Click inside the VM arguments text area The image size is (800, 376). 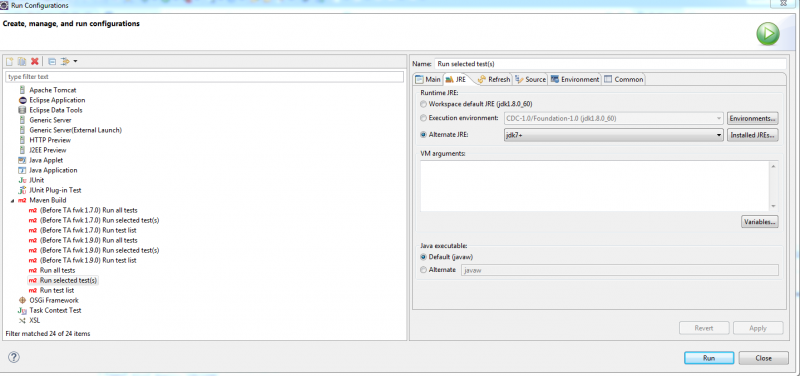594,186
